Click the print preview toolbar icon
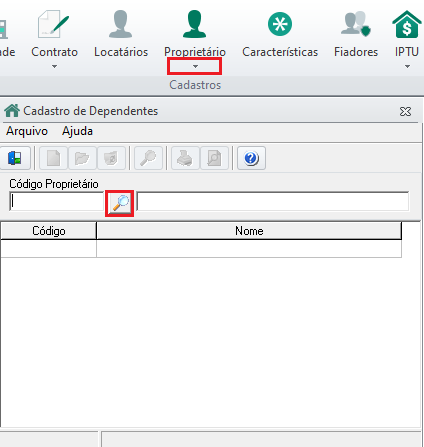424x447 pixels. point(214,158)
